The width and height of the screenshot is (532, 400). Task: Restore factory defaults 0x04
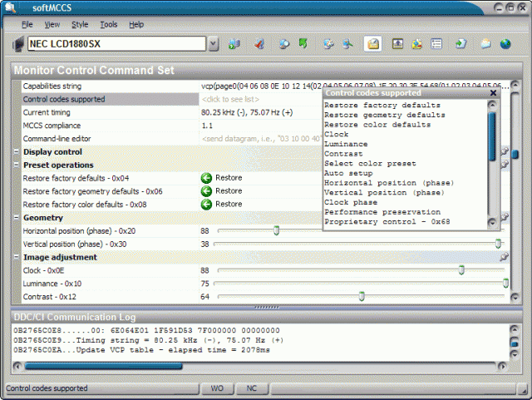click(222, 178)
